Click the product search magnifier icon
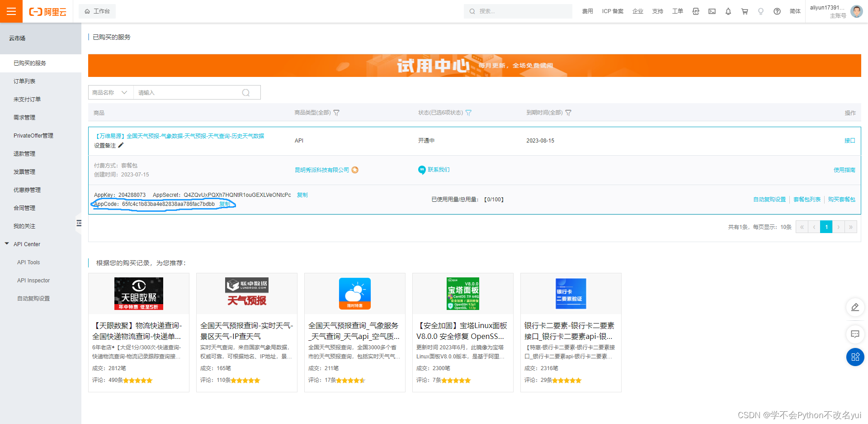868x424 pixels. 246,93
